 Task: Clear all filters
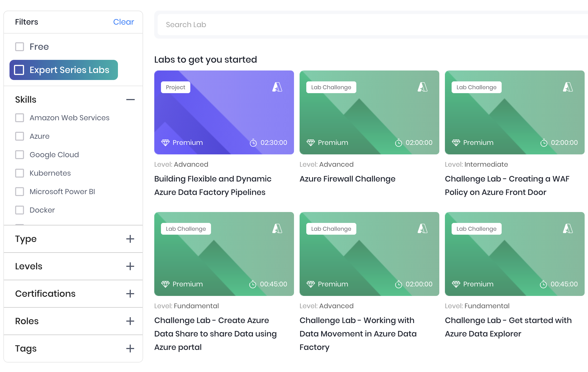(x=124, y=22)
